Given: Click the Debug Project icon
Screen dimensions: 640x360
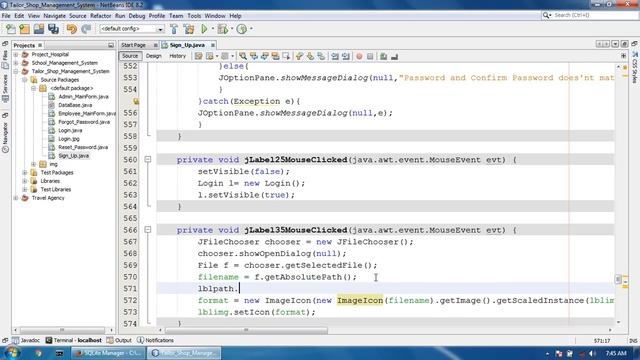Looking at the screenshot, I should [222, 29].
